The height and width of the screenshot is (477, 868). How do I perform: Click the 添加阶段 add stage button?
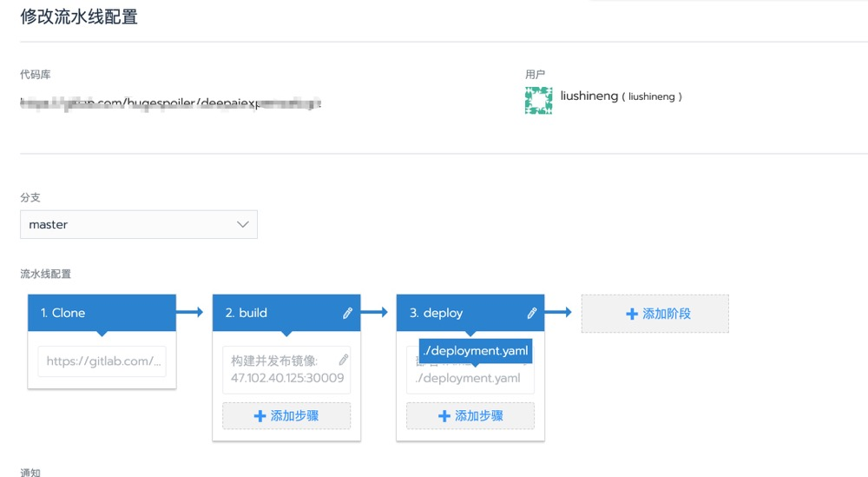[x=654, y=314]
